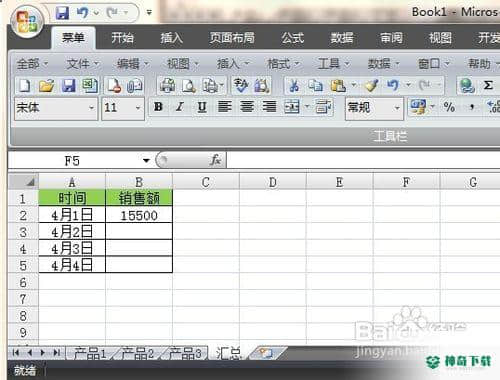Open the font name dropdown 宋体
Image resolution: width=500 pixels, height=380 pixels.
pos(91,108)
